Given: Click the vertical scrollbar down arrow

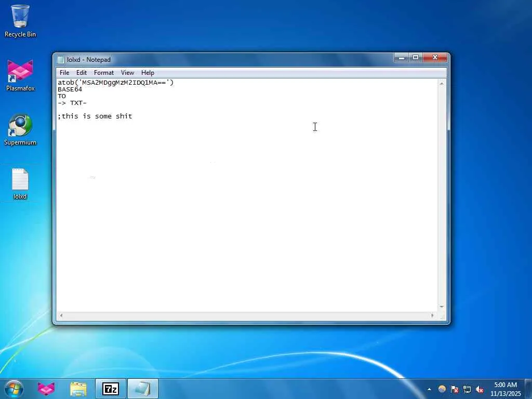Looking at the screenshot, I should [x=442, y=307].
